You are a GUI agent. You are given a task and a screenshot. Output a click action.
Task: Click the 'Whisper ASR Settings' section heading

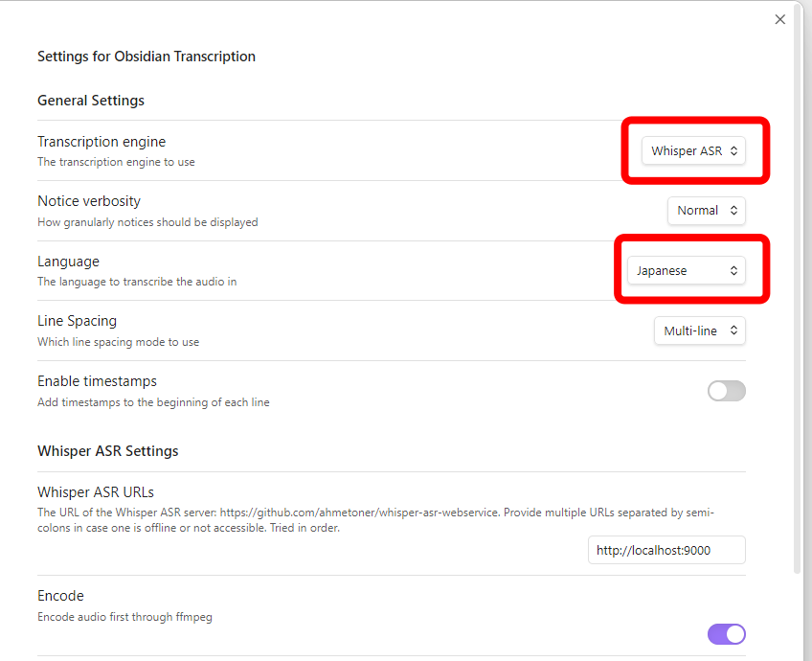pos(107,451)
